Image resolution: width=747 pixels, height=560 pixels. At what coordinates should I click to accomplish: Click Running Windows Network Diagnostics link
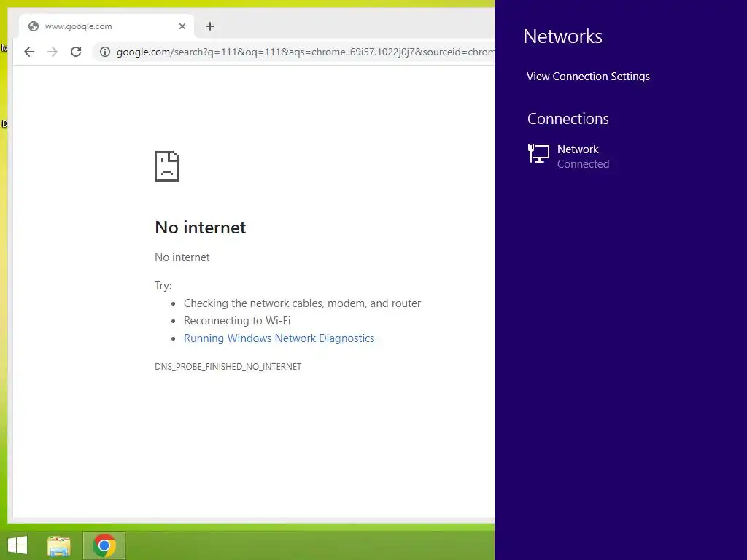(279, 338)
